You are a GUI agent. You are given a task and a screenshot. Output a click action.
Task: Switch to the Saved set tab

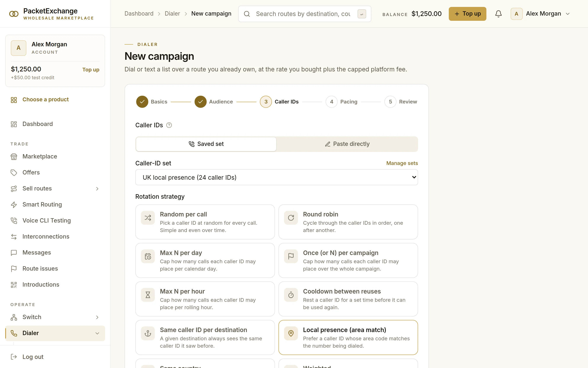pos(206,144)
